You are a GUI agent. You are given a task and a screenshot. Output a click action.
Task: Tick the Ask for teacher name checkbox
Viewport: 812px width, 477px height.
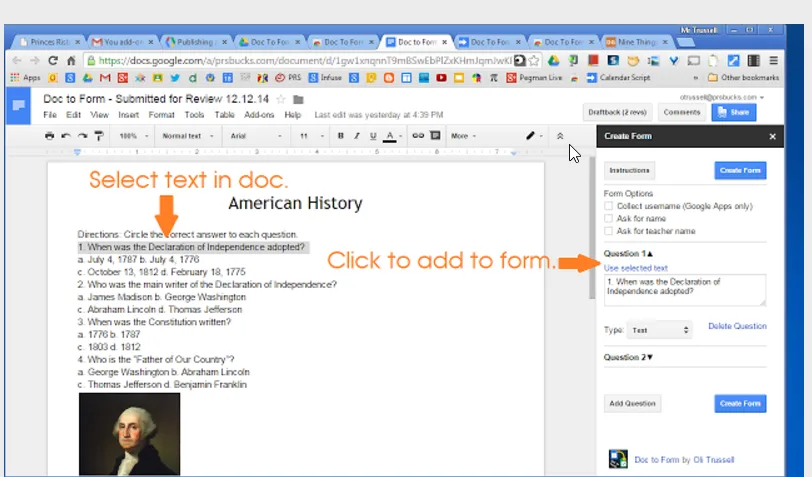tap(608, 231)
